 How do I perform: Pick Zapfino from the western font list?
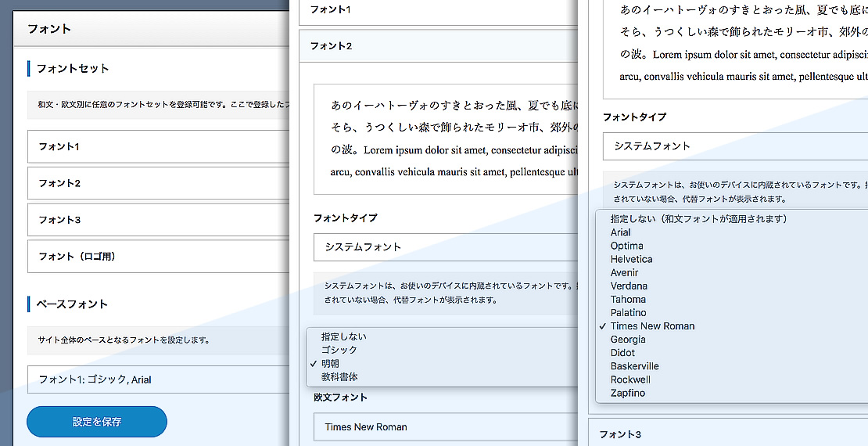click(628, 393)
